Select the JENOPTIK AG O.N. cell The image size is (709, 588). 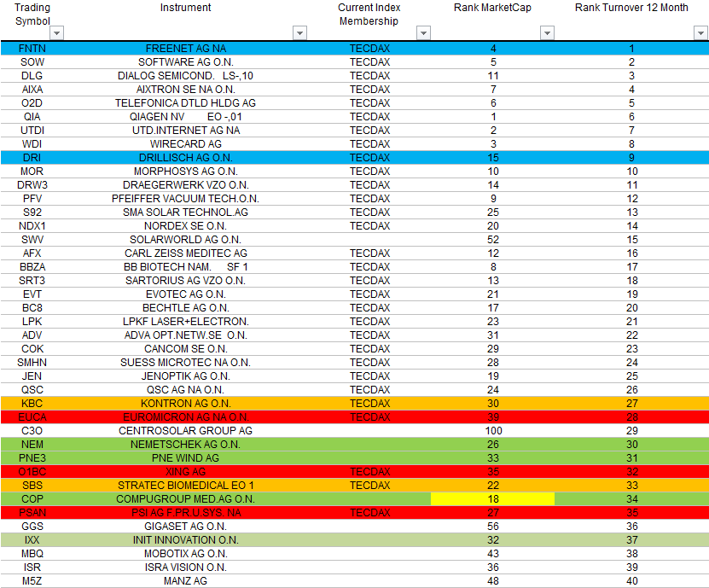click(186, 376)
